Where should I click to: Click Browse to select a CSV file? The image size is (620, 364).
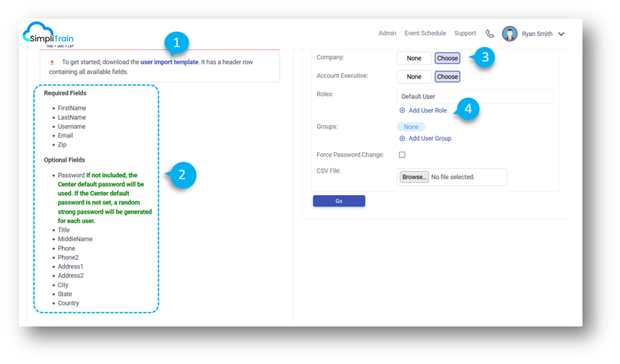click(414, 177)
